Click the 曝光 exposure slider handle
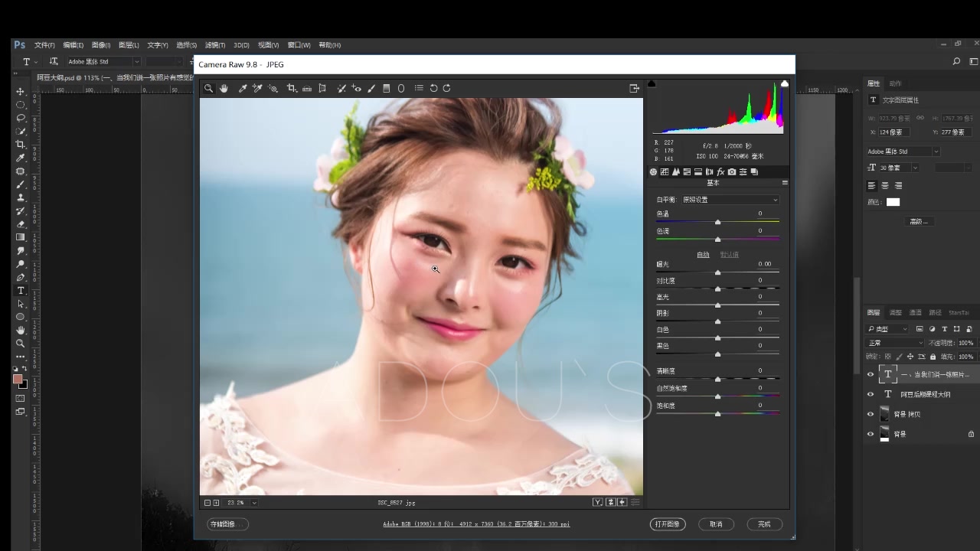This screenshot has width=980, height=551. coord(717,272)
